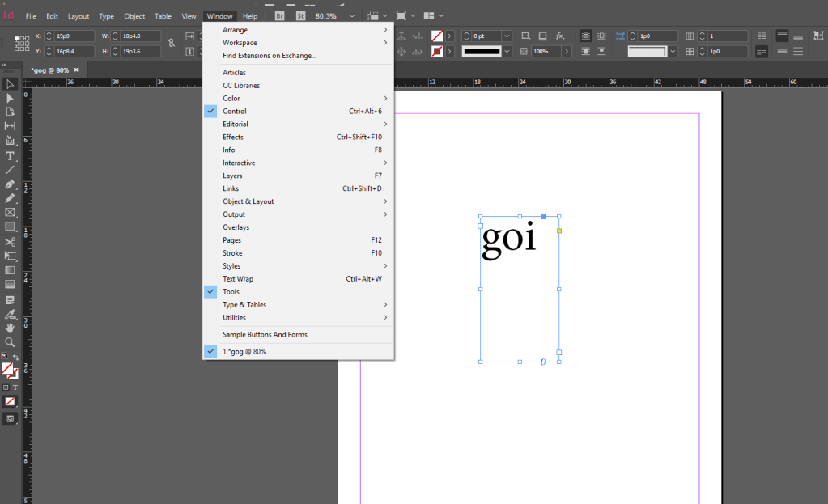This screenshot has height=504, width=828.
Task: Toggle the Tools panel menu entry
Action: 231,292
